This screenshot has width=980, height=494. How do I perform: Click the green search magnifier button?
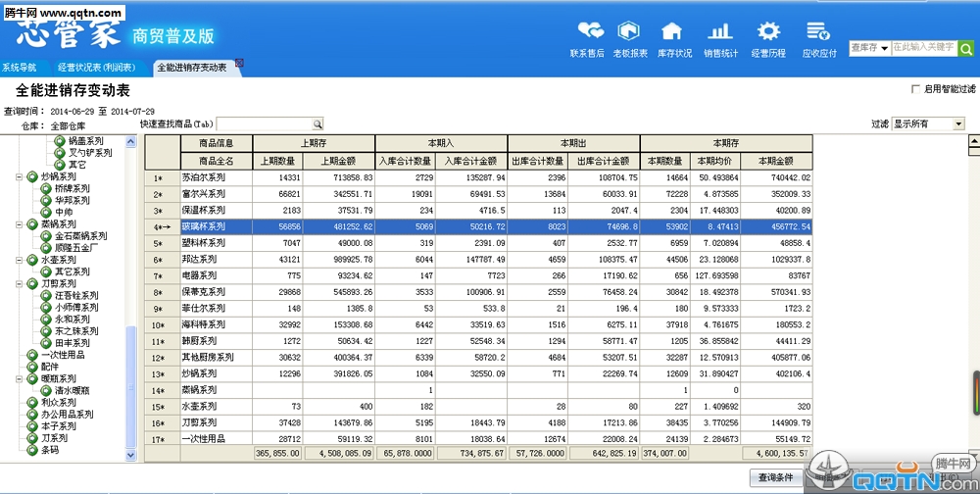coord(965,48)
